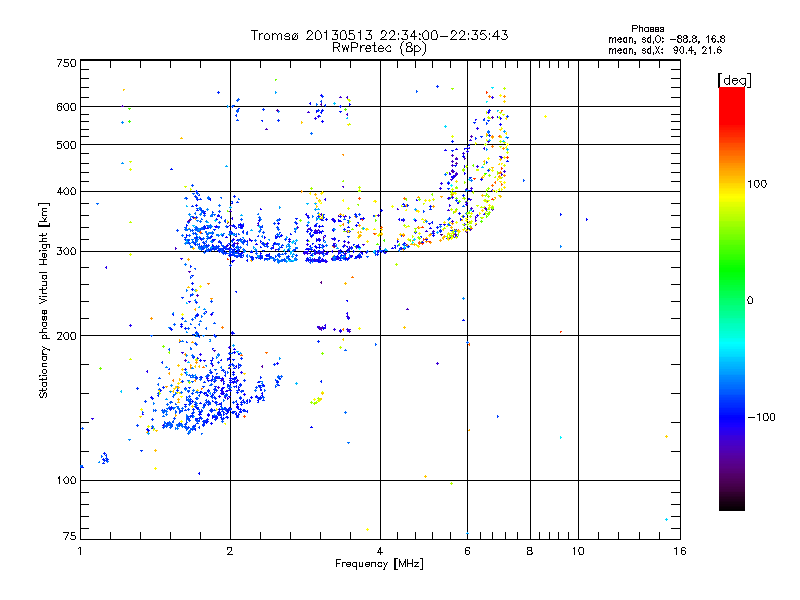The height and width of the screenshot is (600, 800).
Task: Select the "mean, sd,X: 90.4, 21.6" line
Action: [x=665, y=51]
